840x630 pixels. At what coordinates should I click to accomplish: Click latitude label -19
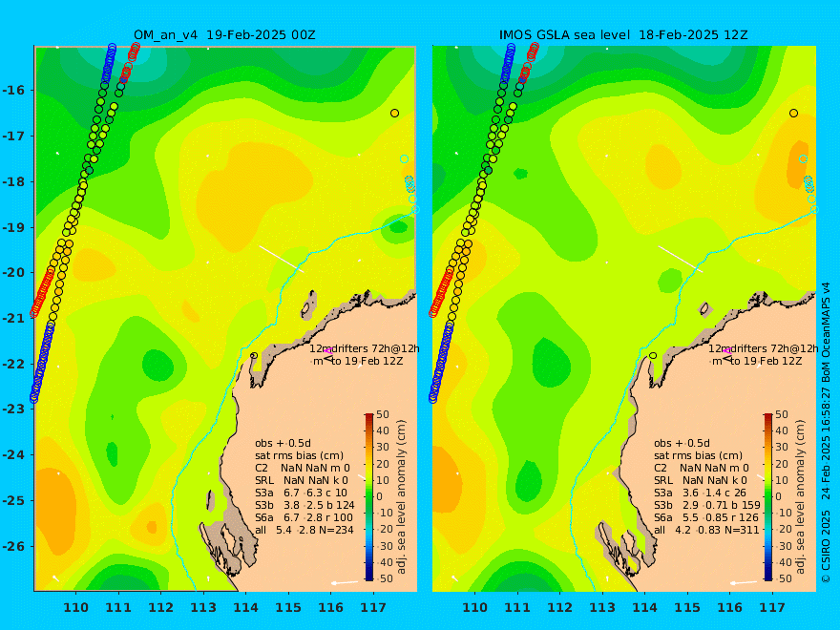[x=13, y=227]
